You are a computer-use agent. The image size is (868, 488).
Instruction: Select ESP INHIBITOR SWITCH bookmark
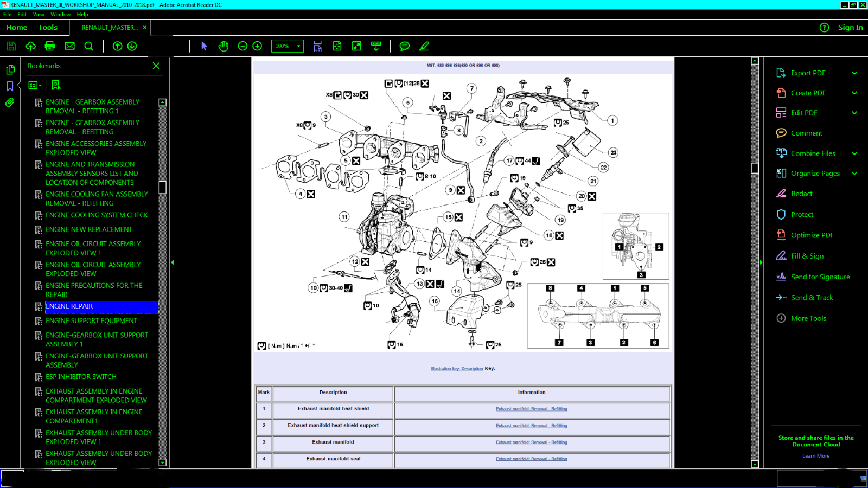click(81, 377)
